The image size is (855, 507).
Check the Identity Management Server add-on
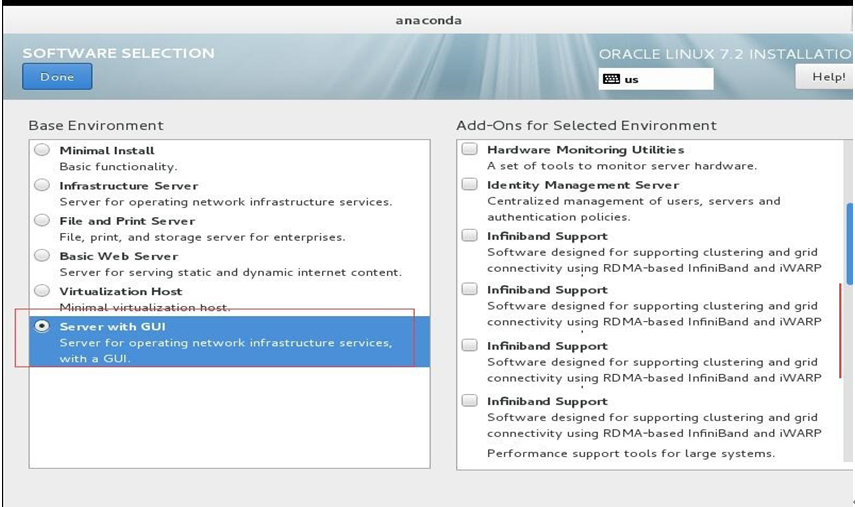[469, 184]
